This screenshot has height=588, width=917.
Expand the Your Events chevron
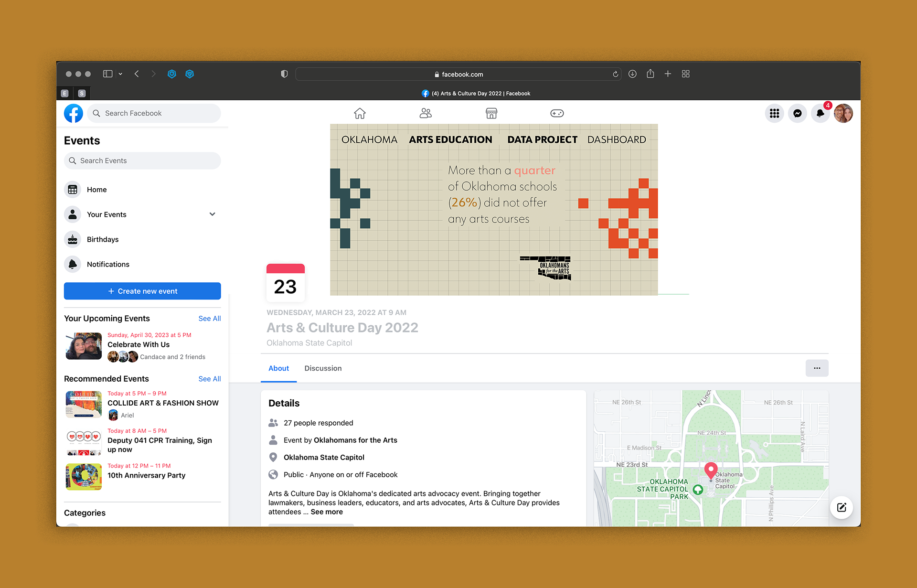(x=212, y=214)
